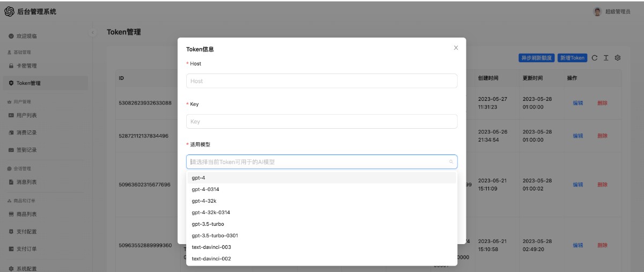Click the table density icon
The width and height of the screenshot is (644, 272).
pos(606,58)
